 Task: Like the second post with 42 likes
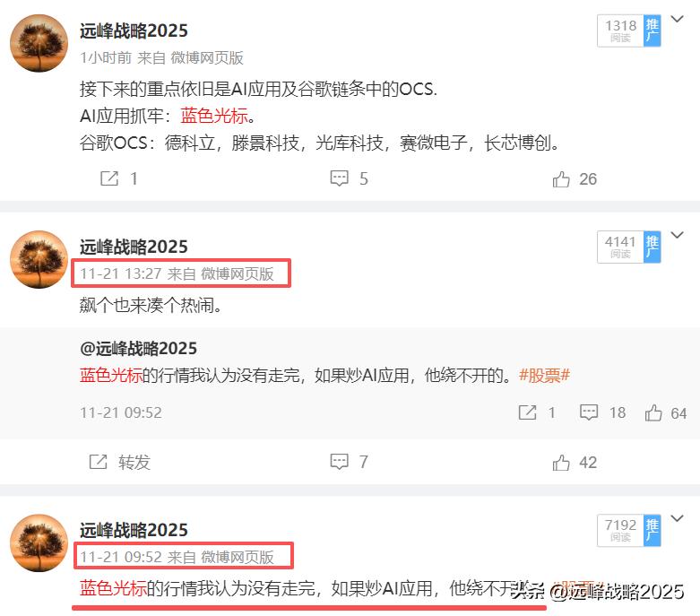point(561,463)
